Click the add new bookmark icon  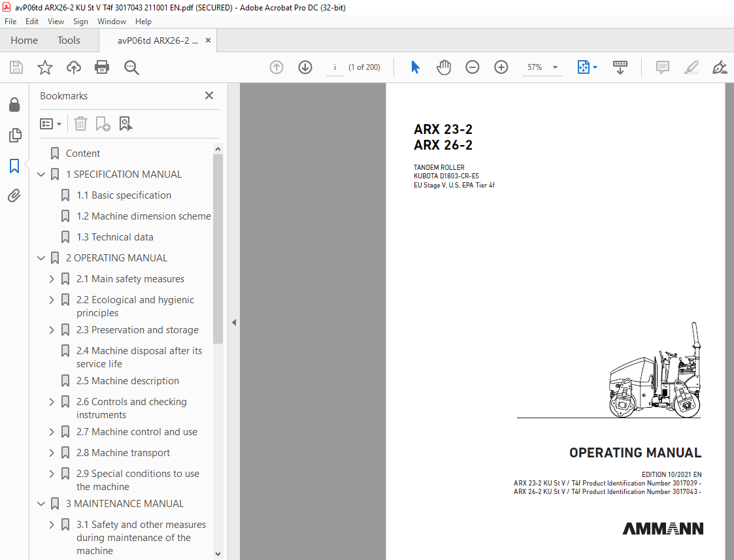(103, 124)
